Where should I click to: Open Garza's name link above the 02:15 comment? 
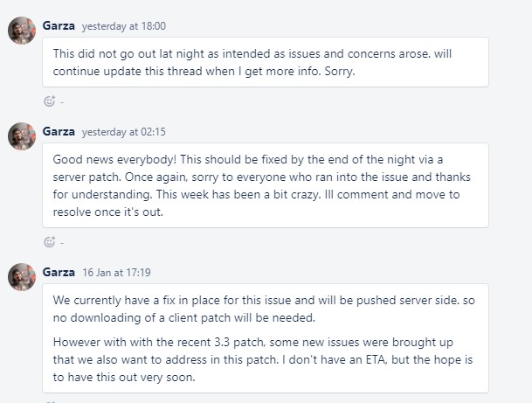[x=59, y=132]
